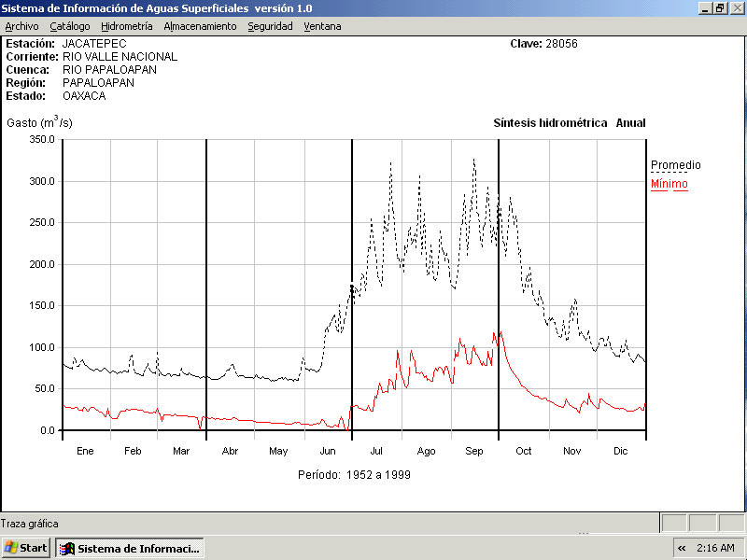This screenshot has width=747, height=560.
Task: Click the Jul month label on axis
Action: click(376, 451)
